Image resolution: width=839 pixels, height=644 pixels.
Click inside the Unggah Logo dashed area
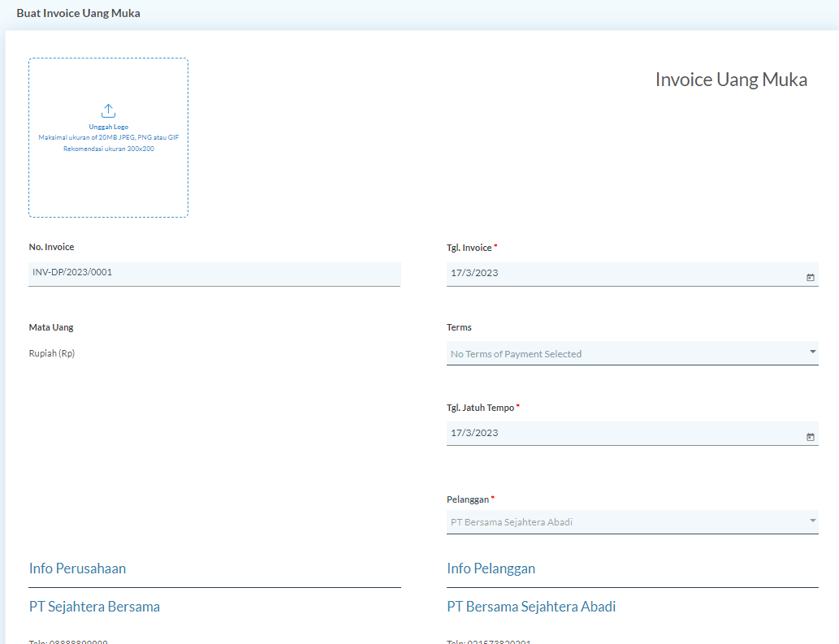pos(108,136)
